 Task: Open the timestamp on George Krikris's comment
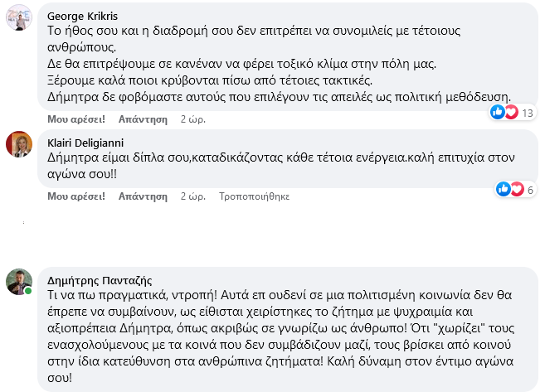[193, 119]
